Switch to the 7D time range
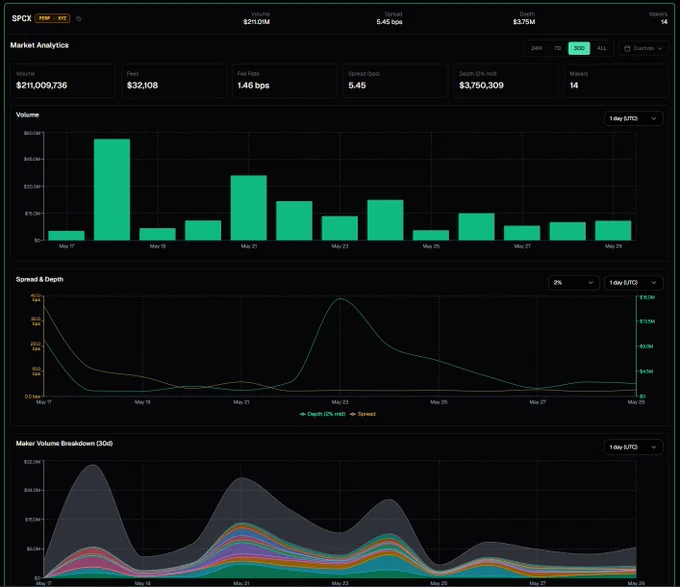Screen dimensions: 680x587 557,48
